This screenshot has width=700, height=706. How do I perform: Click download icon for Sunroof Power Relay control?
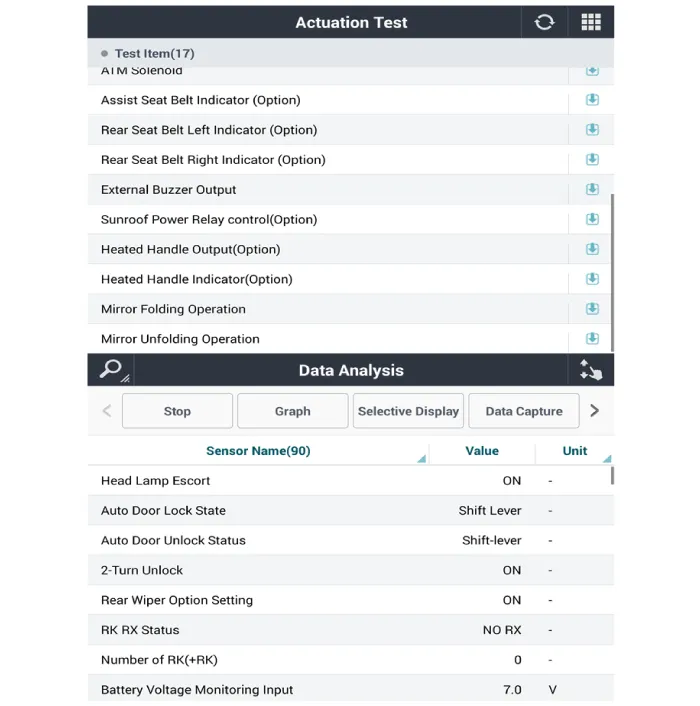tap(592, 219)
